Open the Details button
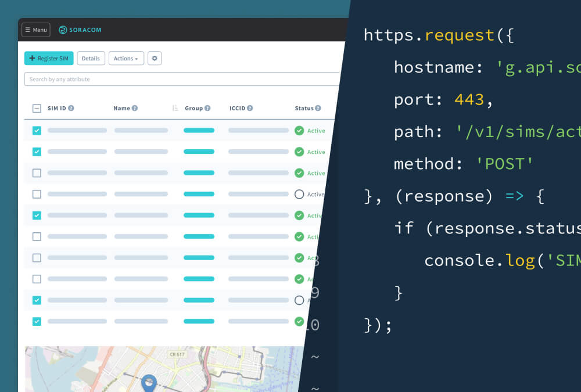 click(91, 58)
